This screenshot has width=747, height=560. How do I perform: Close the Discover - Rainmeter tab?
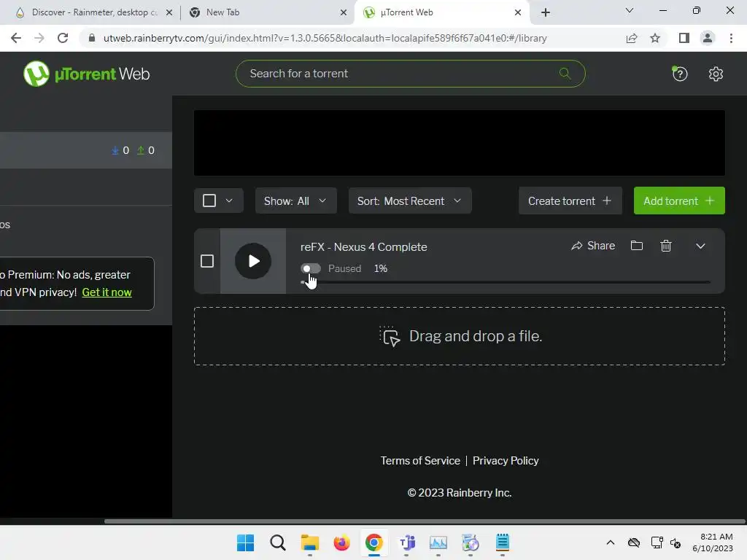[x=169, y=12]
